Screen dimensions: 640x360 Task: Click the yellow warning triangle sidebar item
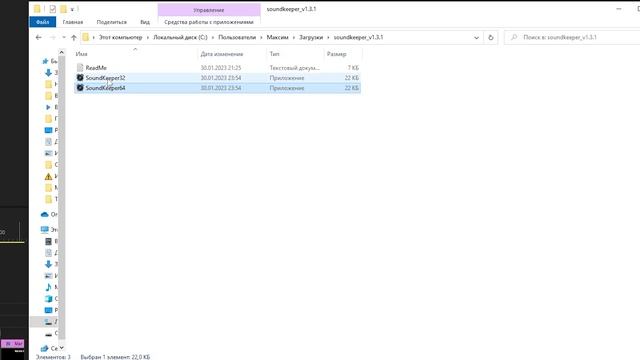48,177
